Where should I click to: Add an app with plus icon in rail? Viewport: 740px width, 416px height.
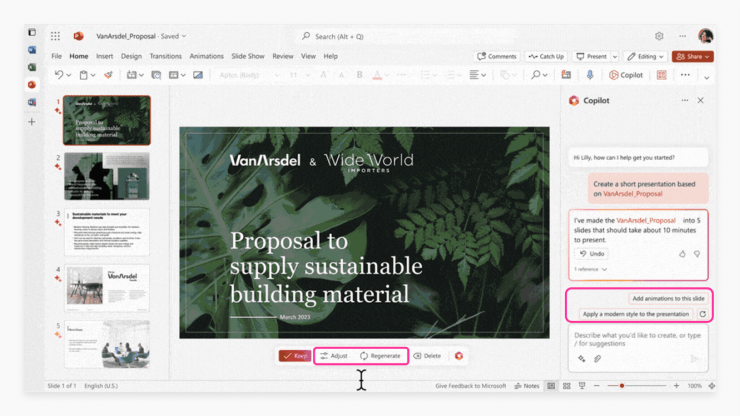(x=32, y=122)
